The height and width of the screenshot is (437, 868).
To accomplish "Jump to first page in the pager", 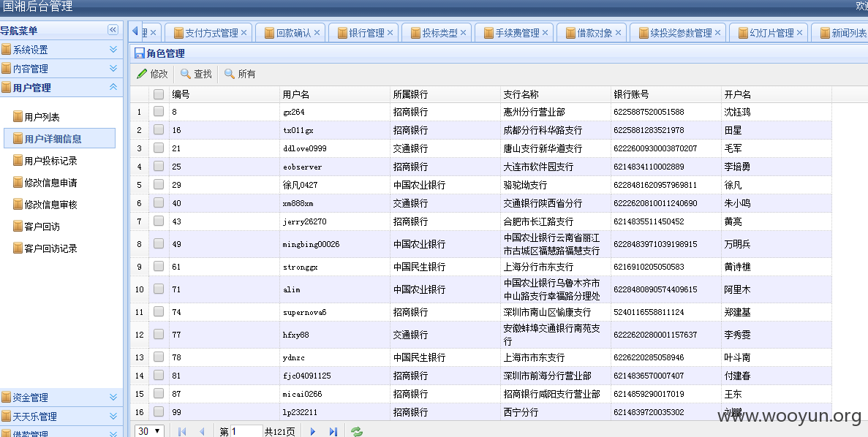I will point(182,431).
